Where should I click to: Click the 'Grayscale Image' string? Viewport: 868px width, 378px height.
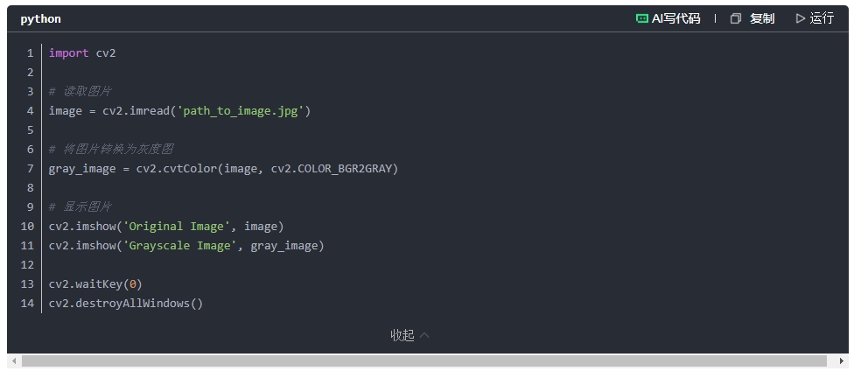[x=179, y=246]
